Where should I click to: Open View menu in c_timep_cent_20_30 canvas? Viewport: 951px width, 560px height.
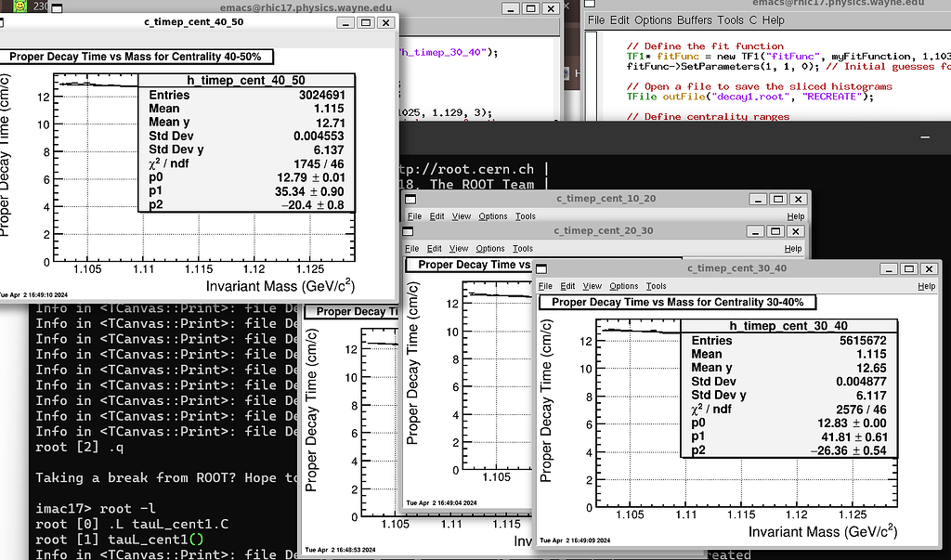459,249
